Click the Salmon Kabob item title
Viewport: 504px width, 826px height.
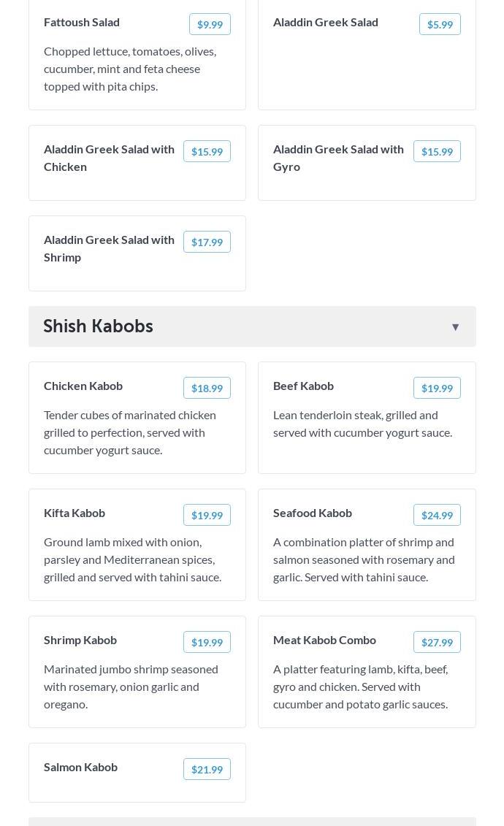point(80,768)
